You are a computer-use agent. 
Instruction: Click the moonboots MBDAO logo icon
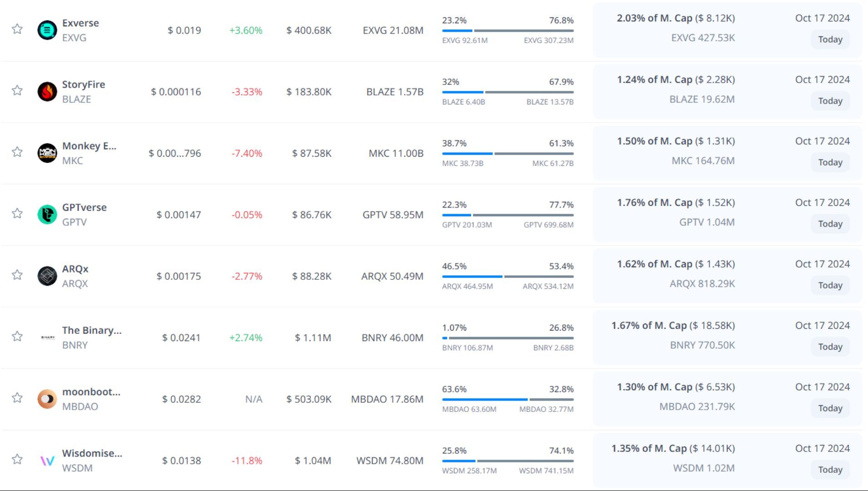[47, 399]
